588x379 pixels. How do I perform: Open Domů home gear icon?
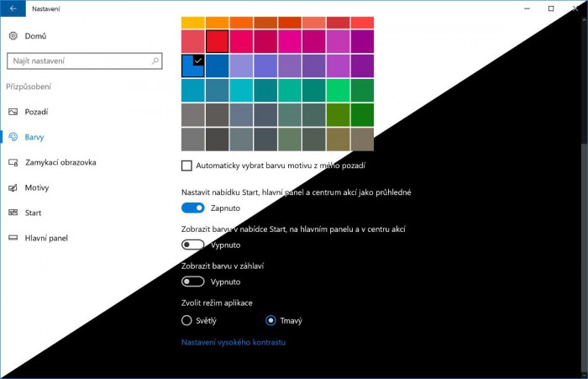[13, 36]
